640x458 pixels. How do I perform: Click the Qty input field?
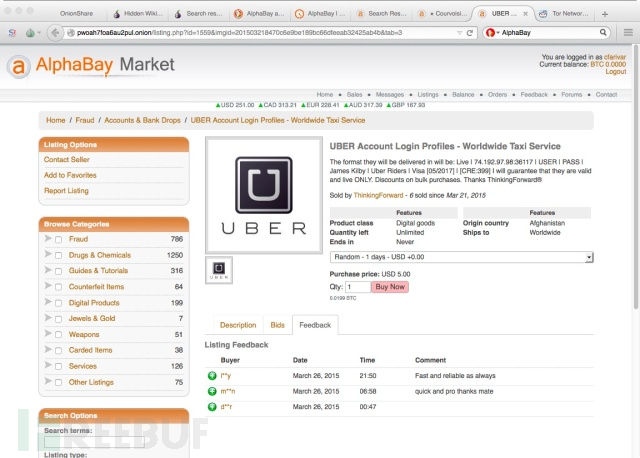pos(358,287)
